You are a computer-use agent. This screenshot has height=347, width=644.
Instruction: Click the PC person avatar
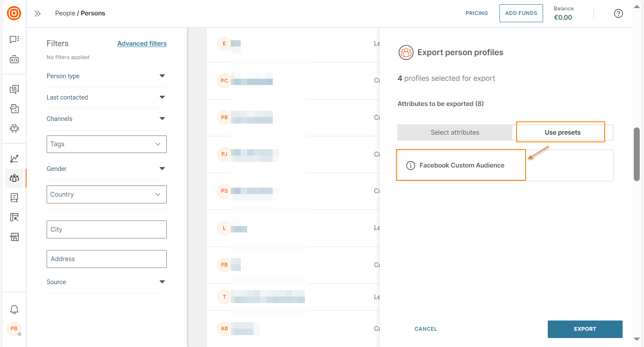click(x=224, y=80)
